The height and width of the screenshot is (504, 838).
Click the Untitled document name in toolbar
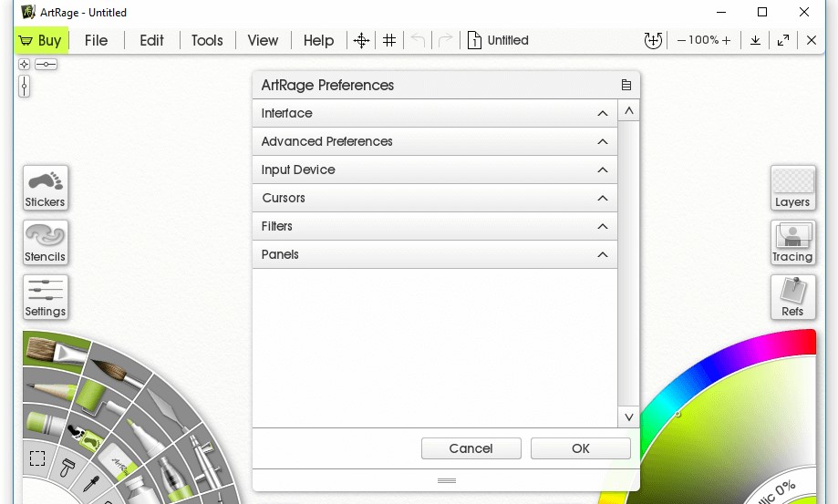[x=508, y=41]
